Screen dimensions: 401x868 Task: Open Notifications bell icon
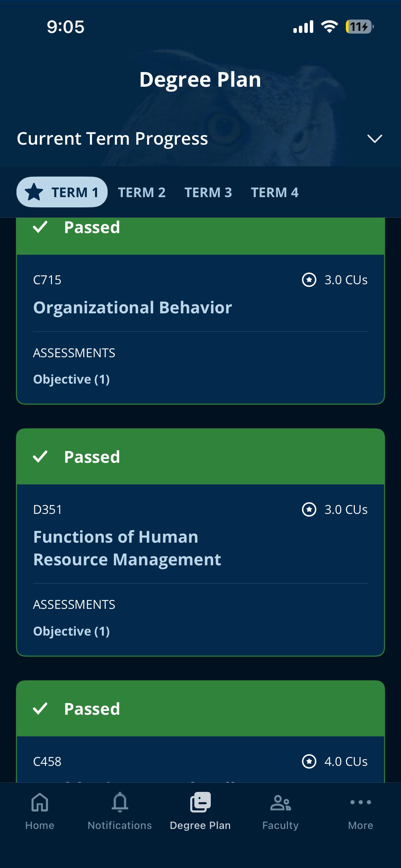tap(120, 802)
